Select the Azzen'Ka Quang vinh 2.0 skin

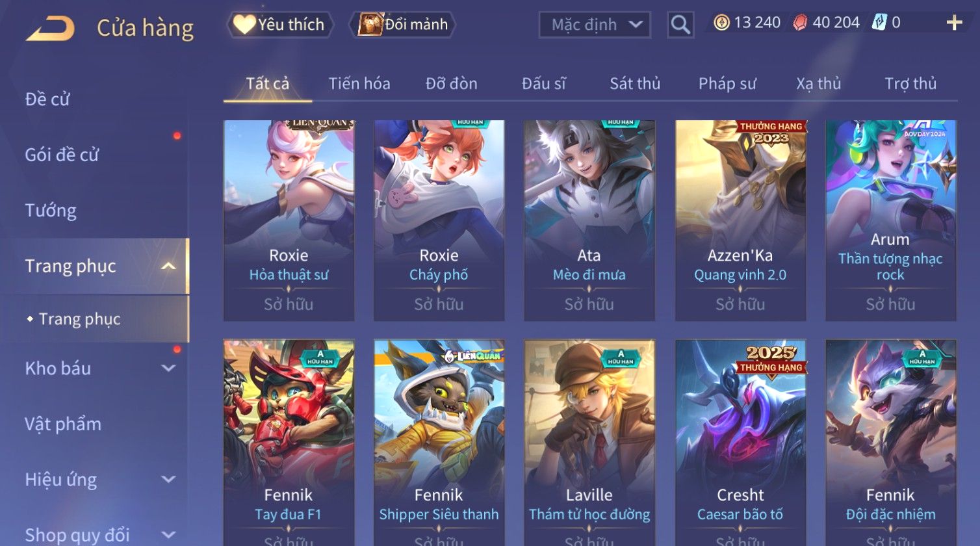(740, 220)
